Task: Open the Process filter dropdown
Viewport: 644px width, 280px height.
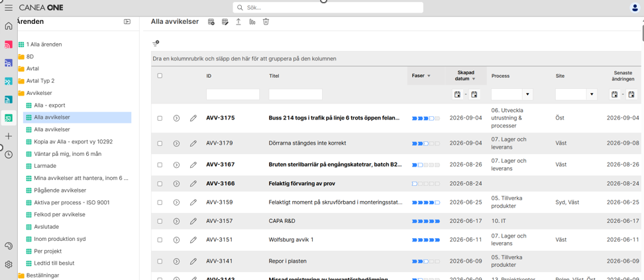Action: pyautogui.click(x=527, y=95)
